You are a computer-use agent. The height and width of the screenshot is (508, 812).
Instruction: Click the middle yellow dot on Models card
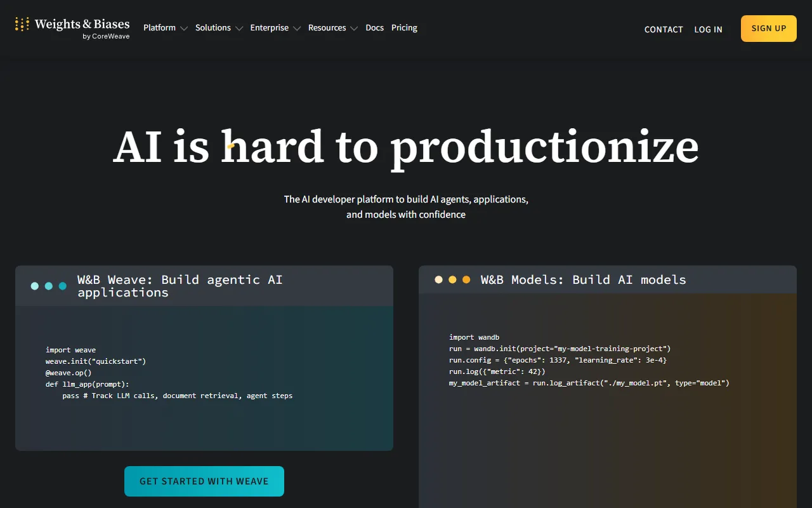tap(452, 279)
